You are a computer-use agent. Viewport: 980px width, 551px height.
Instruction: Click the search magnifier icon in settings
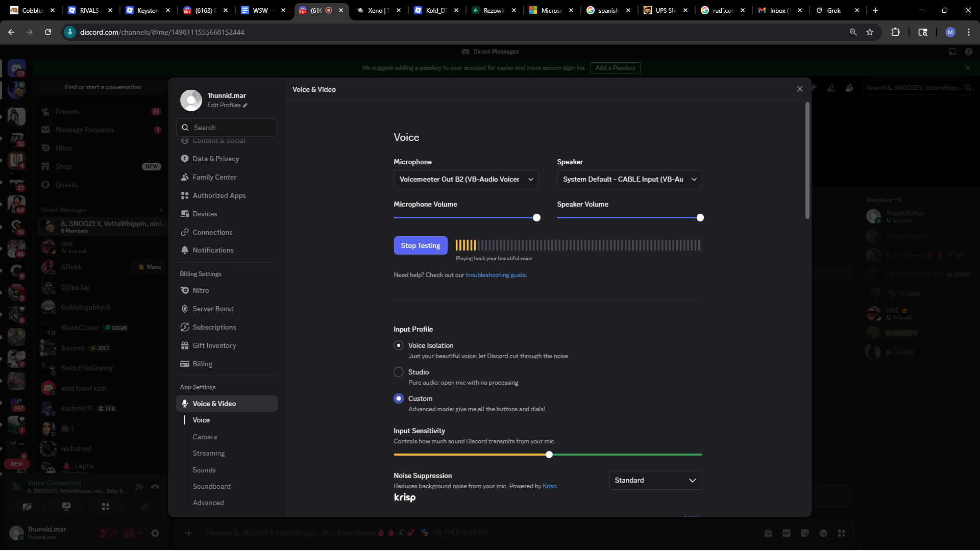(x=185, y=128)
